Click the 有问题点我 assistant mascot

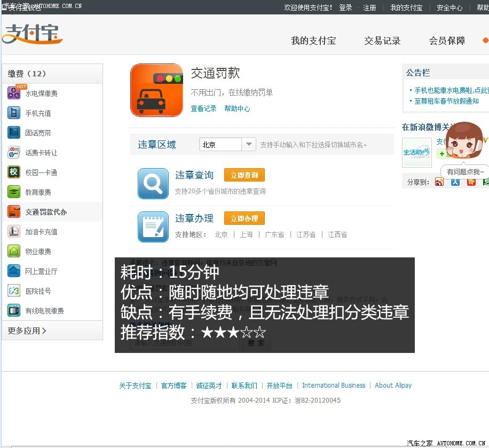(464, 140)
